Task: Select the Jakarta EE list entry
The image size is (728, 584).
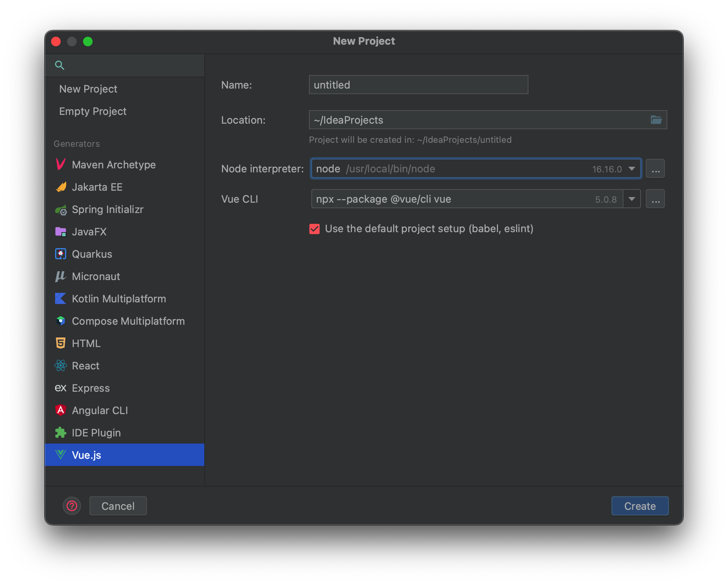Action: (125, 187)
